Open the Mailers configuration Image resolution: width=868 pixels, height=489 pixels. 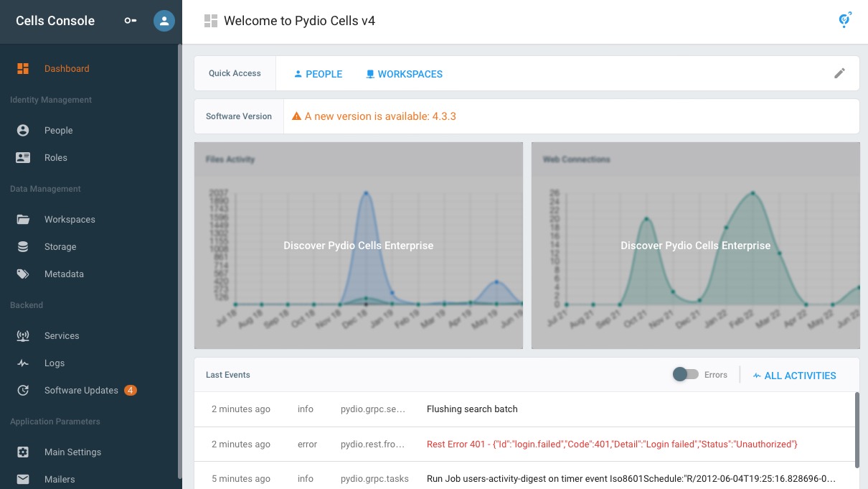click(x=60, y=479)
